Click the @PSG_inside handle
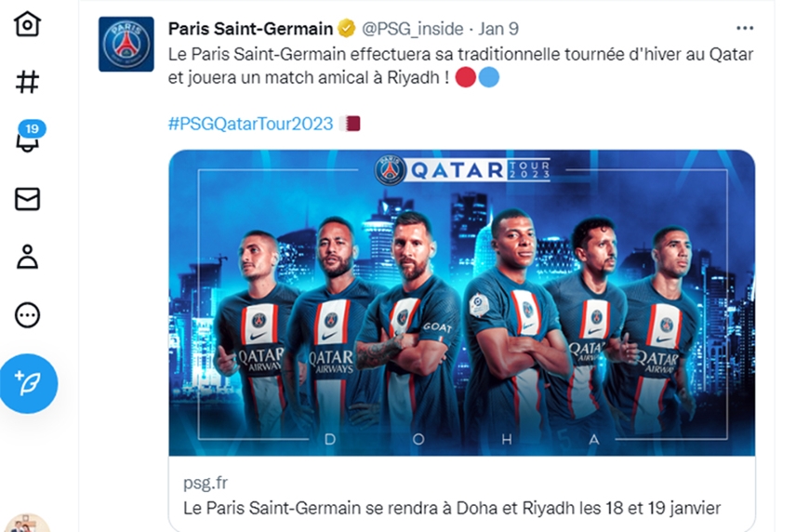 [x=412, y=29]
